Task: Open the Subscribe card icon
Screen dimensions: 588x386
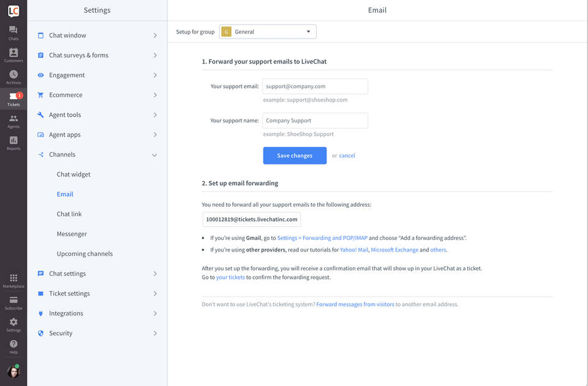Action: click(x=13, y=303)
